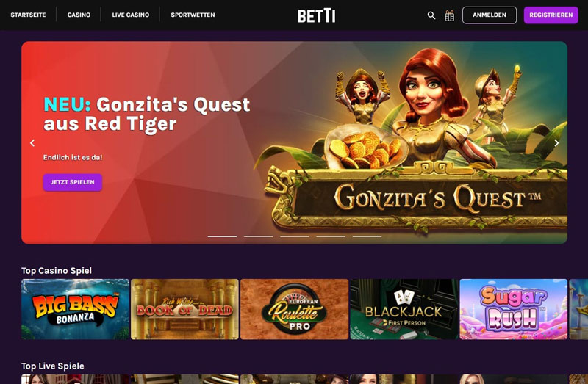Image resolution: width=588 pixels, height=384 pixels.
Task: Jump to second carousel indicator bar
Action: pyautogui.click(x=259, y=236)
